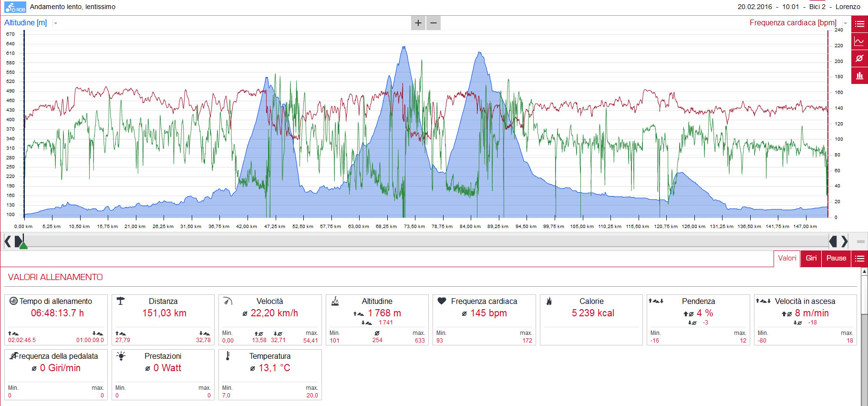This screenshot has width=868, height=406.
Task: Click the green position marker triangle
Action: point(23,245)
